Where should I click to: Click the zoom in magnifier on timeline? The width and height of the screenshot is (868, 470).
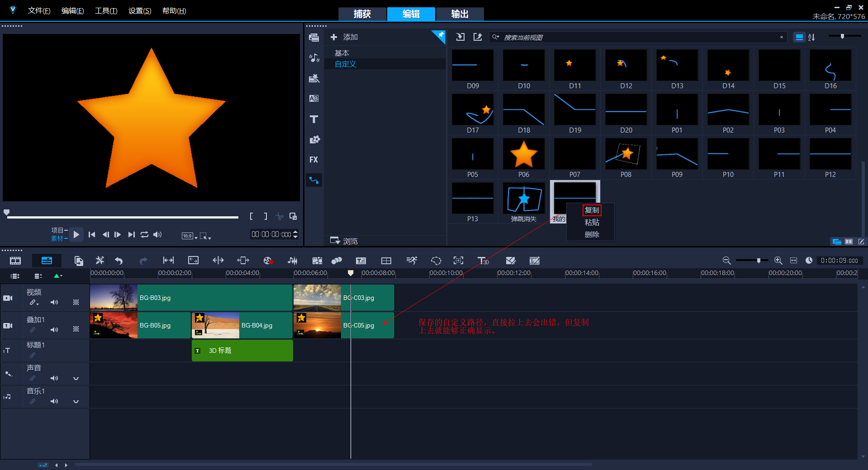(x=778, y=261)
